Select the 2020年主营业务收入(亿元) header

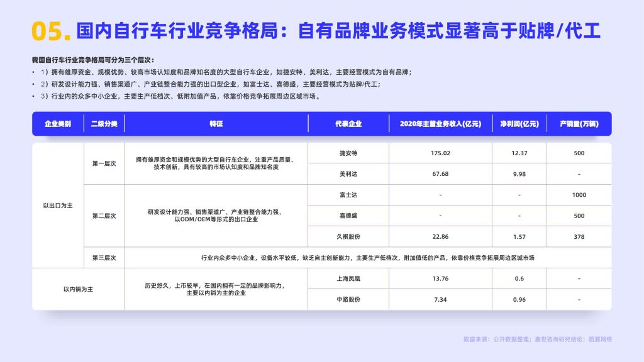440,124
